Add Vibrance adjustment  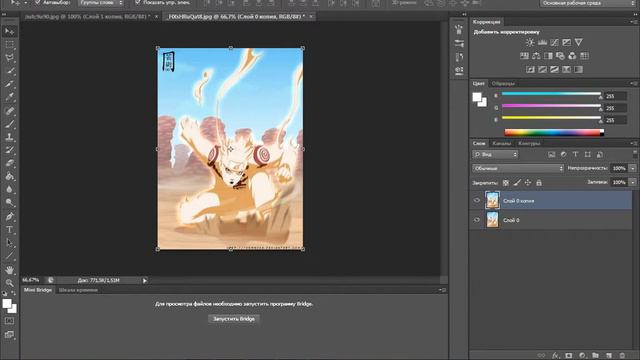pos(578,42)
